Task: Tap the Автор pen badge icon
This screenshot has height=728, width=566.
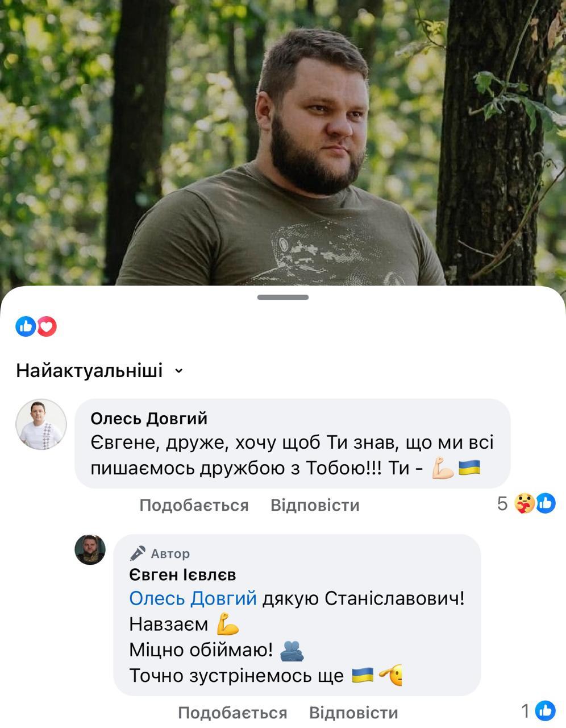Action: pos(138,553)
